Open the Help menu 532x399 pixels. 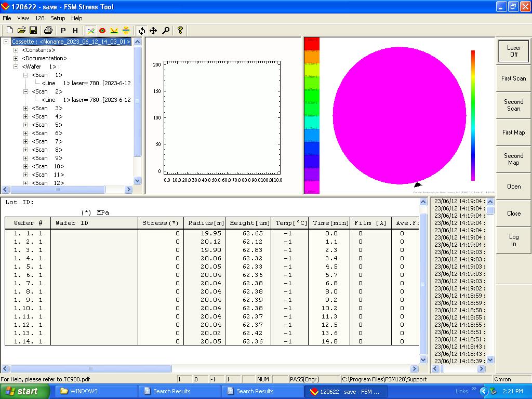[x=77, y=18]
